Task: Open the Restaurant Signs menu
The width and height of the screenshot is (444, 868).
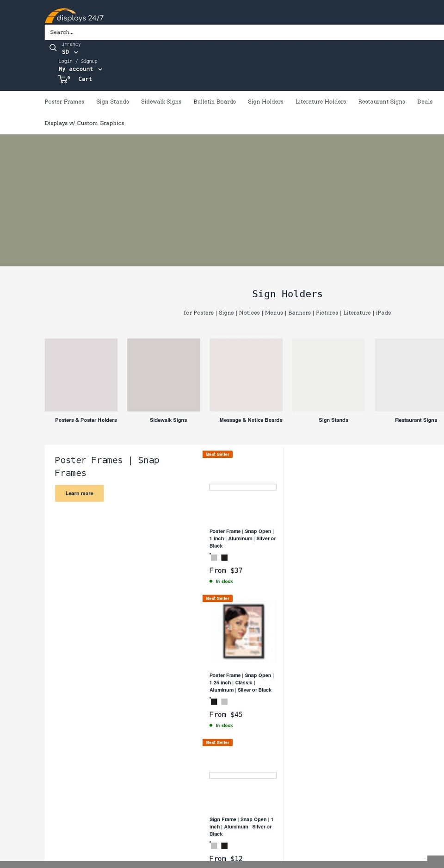Action: (382, 102)
